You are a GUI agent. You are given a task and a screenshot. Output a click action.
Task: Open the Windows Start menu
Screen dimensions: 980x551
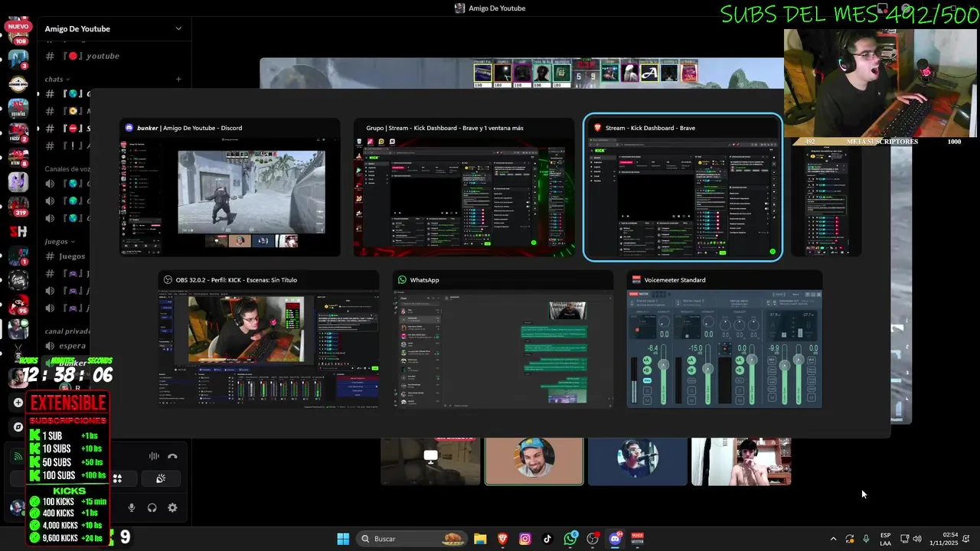point(343,539)
